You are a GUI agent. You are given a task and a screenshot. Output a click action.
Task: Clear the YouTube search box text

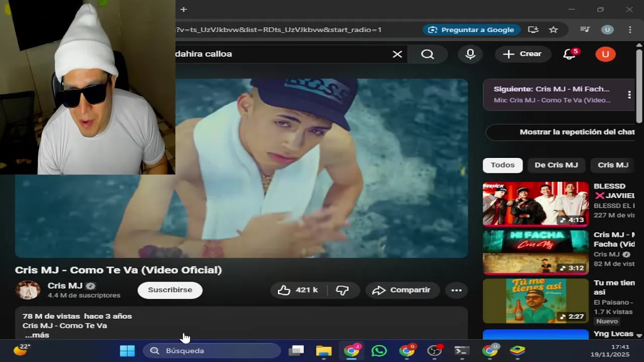[397, 54]
